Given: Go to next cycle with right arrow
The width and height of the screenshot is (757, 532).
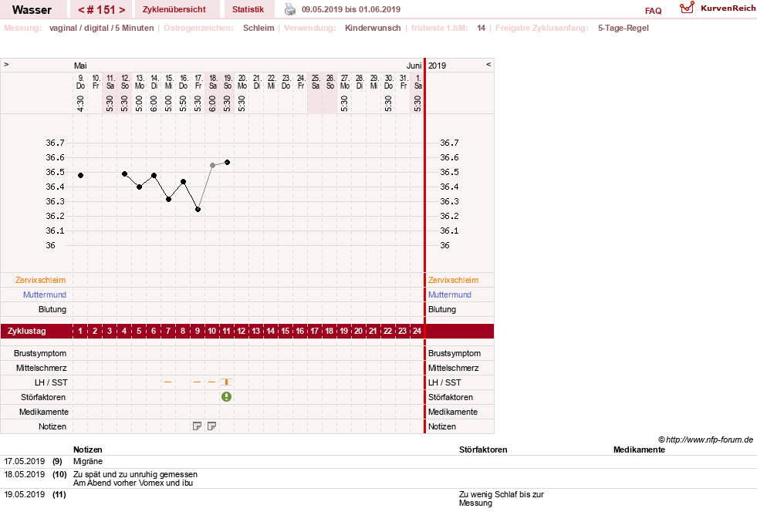Looking at the screenshot, I should (x=122, y=10).
